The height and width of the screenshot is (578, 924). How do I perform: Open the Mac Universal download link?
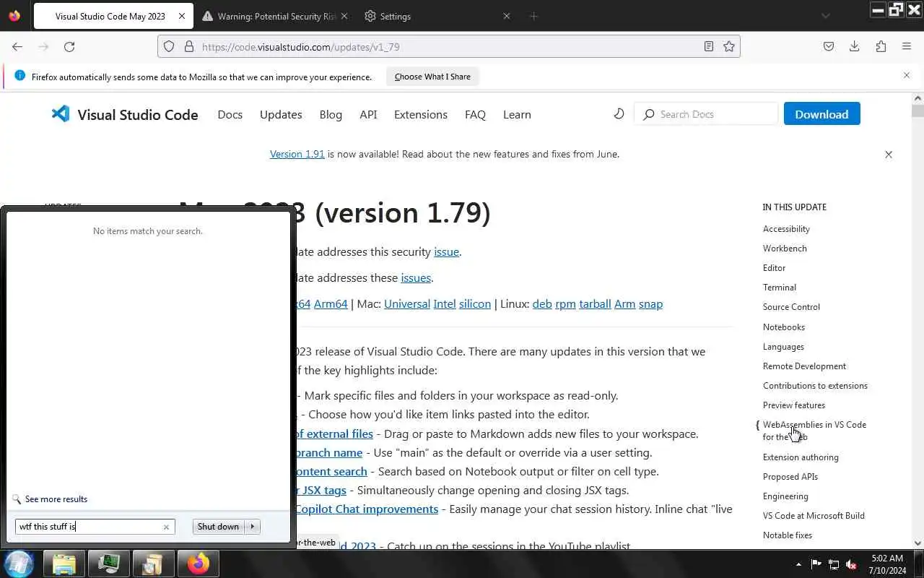[x=407, y=304]
